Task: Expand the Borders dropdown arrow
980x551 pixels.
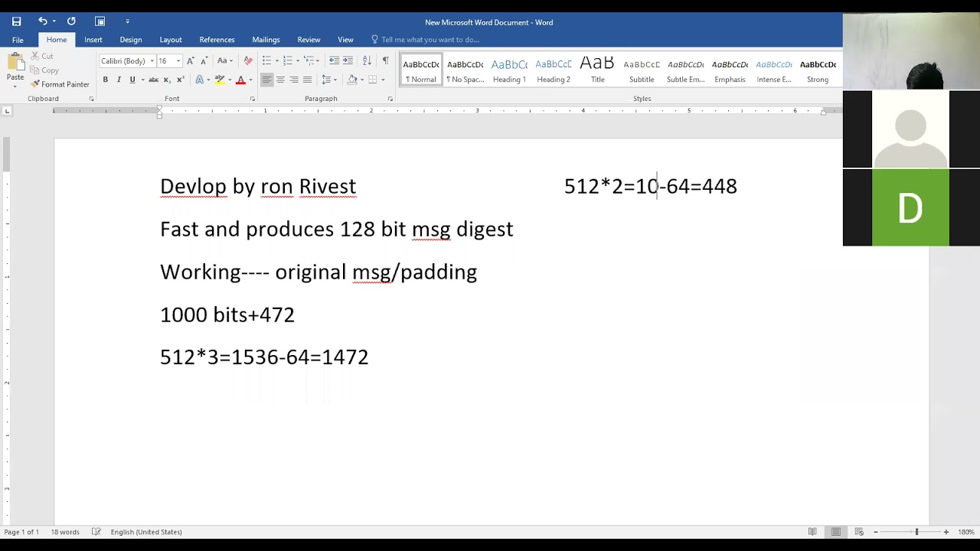Action: (383, 80)
